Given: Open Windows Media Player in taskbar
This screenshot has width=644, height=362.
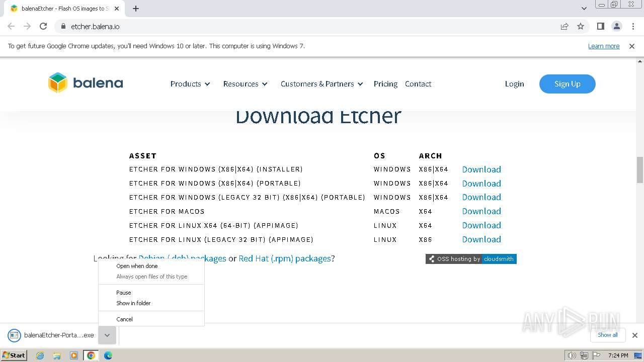Looking at the screenshot, I should click(74, 355).
